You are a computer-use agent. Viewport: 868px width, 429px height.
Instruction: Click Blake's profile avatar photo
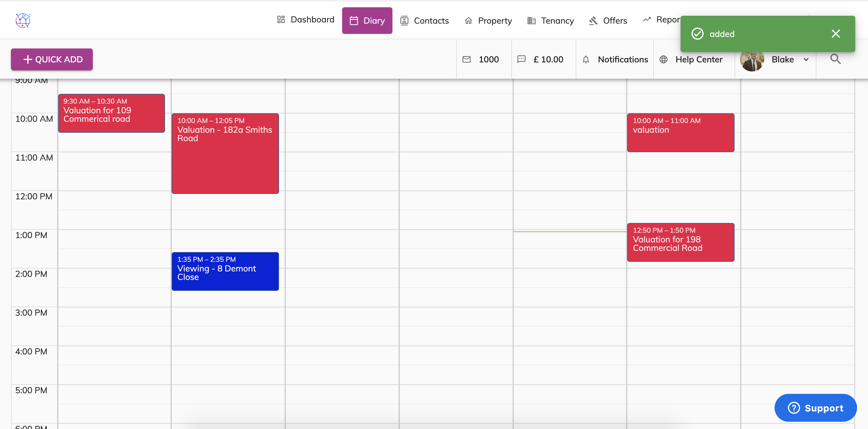[x=752, y=62]
